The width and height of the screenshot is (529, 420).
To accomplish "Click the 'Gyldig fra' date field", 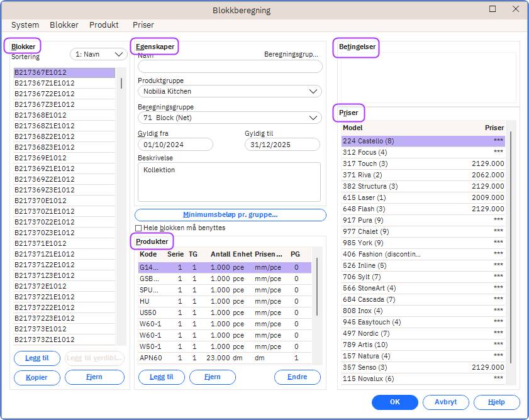I will tap(175, 145).
